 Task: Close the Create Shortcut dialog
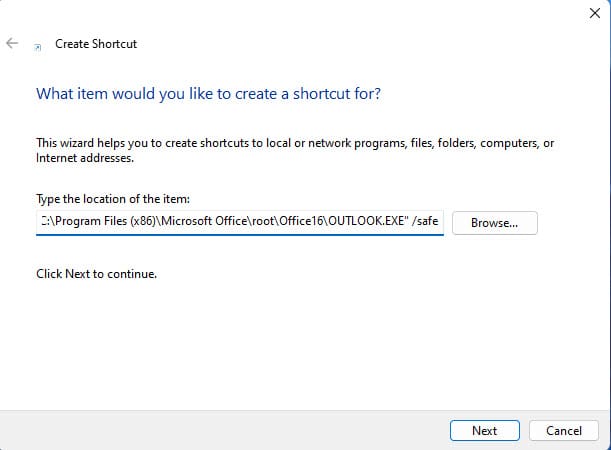[x=595, y=13]
